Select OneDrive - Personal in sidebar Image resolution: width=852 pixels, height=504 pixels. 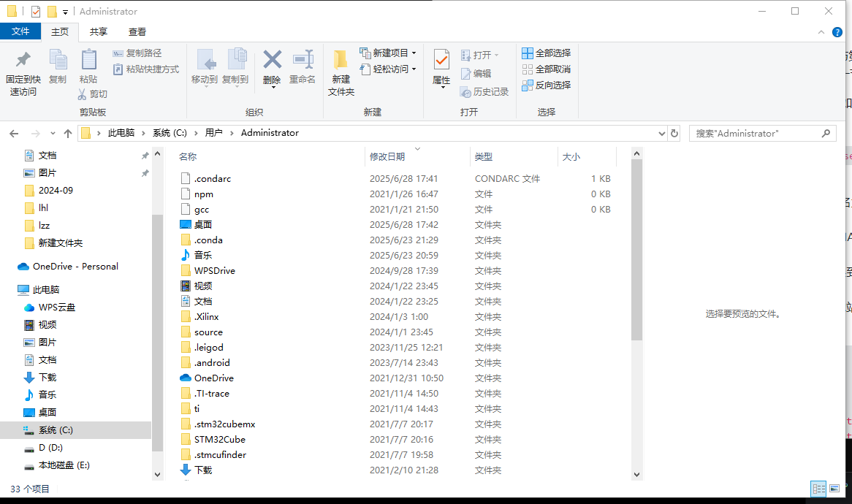pos(75,267)
